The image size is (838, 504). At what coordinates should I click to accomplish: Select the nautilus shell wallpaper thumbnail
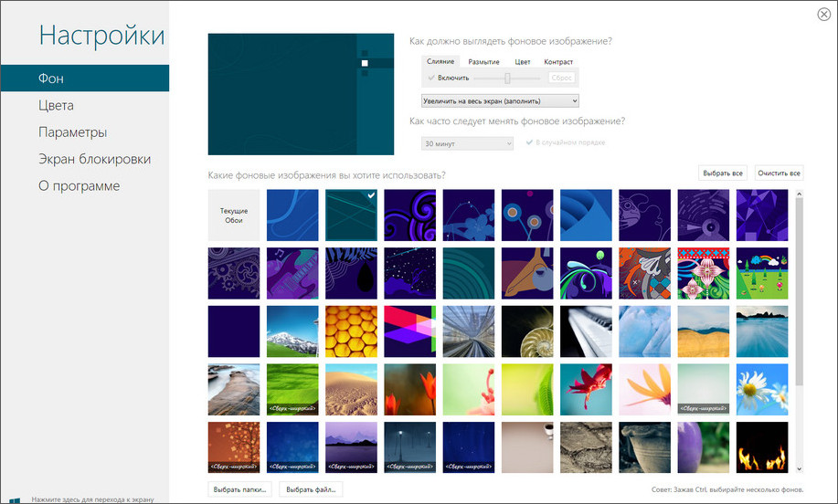coord(527,331)
